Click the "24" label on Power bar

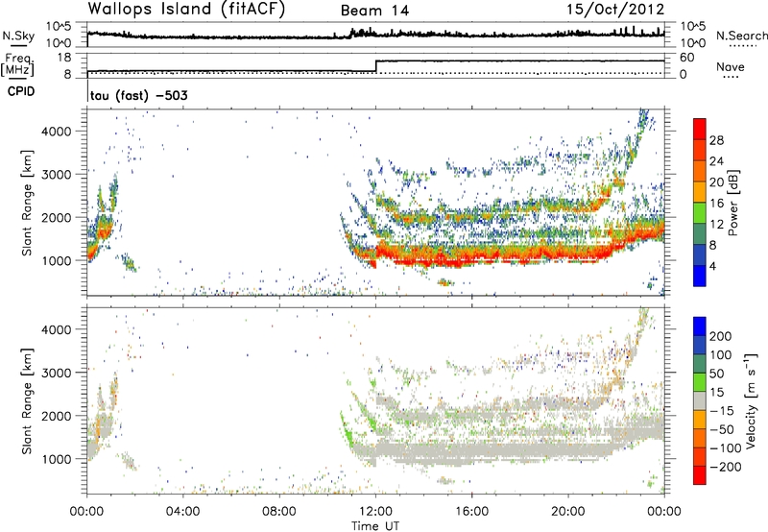[716, 161]
